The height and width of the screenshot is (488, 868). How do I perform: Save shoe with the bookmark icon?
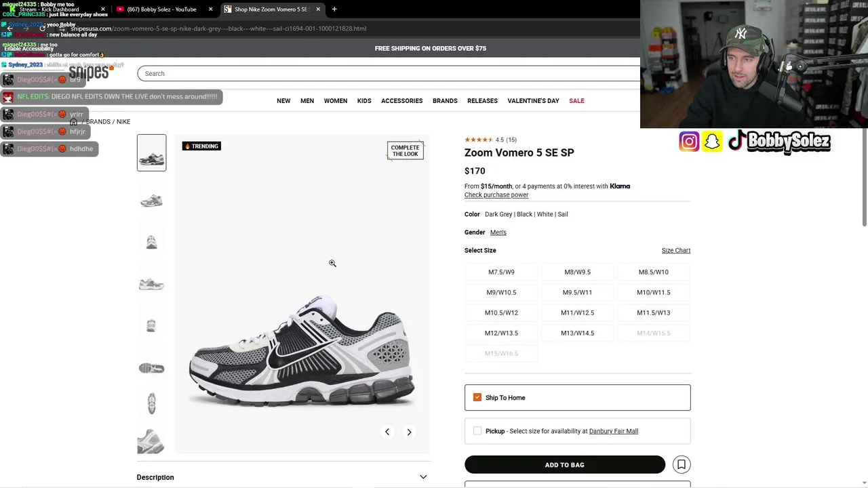pos(682,464)
